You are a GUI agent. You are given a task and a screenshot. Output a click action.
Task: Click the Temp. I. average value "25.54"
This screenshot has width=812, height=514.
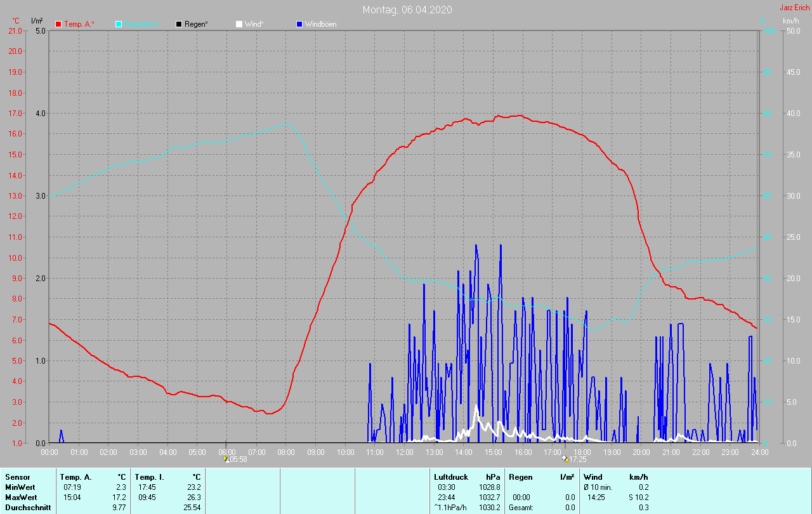coord(192,507)
